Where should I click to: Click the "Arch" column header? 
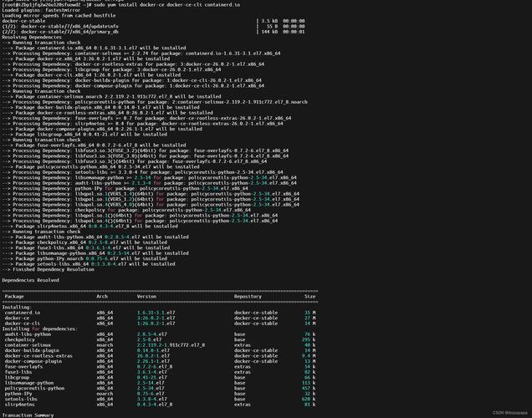102,296
